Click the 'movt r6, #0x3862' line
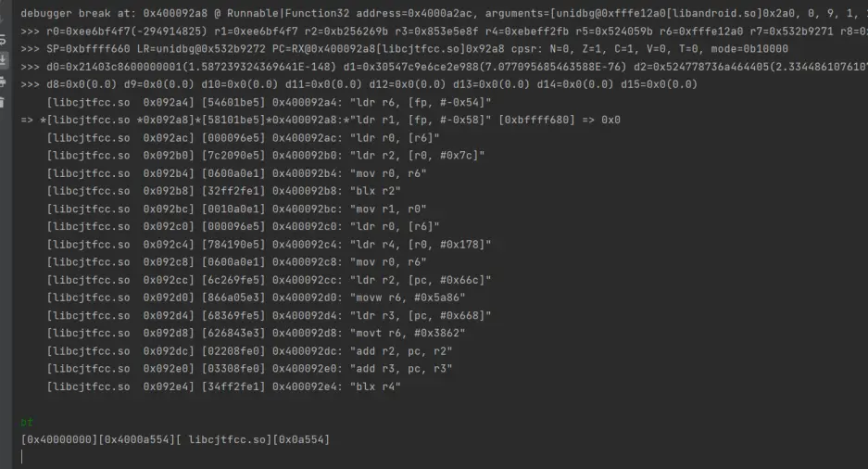This screenshot has height=469, width=868. (x=256, y=333)
